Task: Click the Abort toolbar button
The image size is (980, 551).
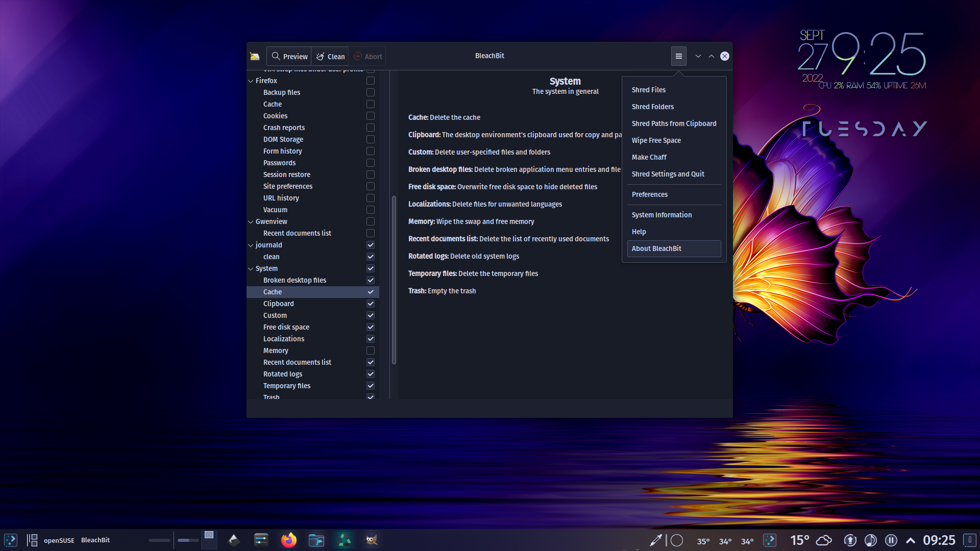Action: 368,56
